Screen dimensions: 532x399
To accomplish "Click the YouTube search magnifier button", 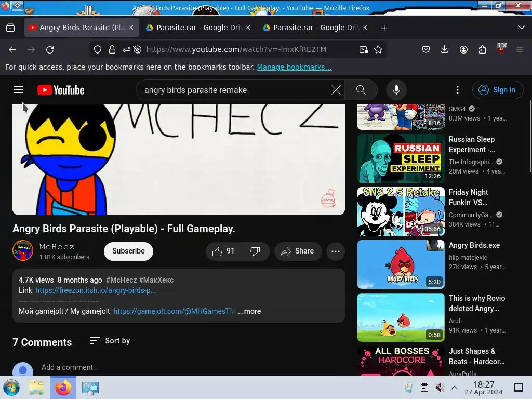I will [361, 90].
